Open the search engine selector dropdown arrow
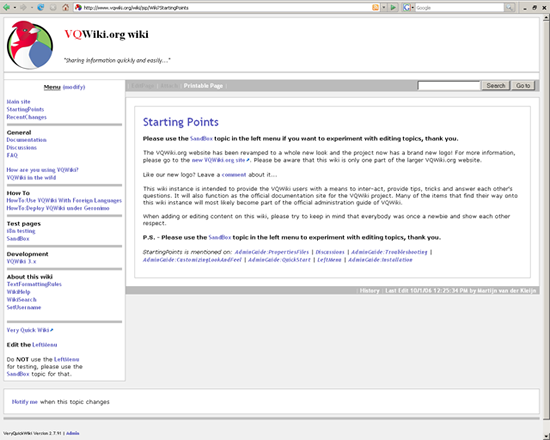The height and width of the screenshot is (440, 550). tap(412, 7)
